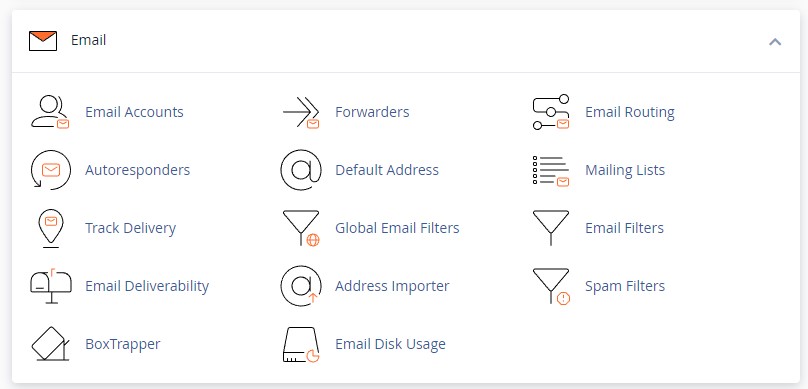Open the Forwarders double-arrow icon
The height and width of the screenshot is (389, 808).
click(301, 112)
